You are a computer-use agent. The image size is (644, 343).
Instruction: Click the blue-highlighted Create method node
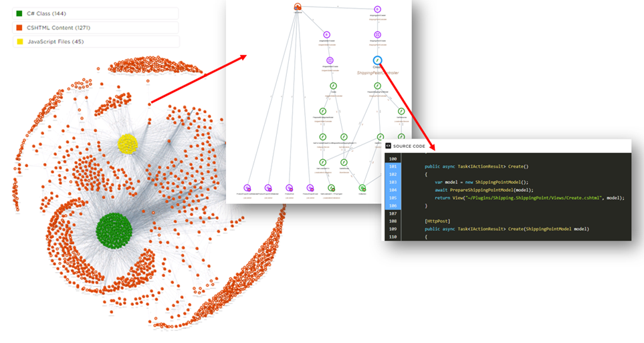coord(377,61)
